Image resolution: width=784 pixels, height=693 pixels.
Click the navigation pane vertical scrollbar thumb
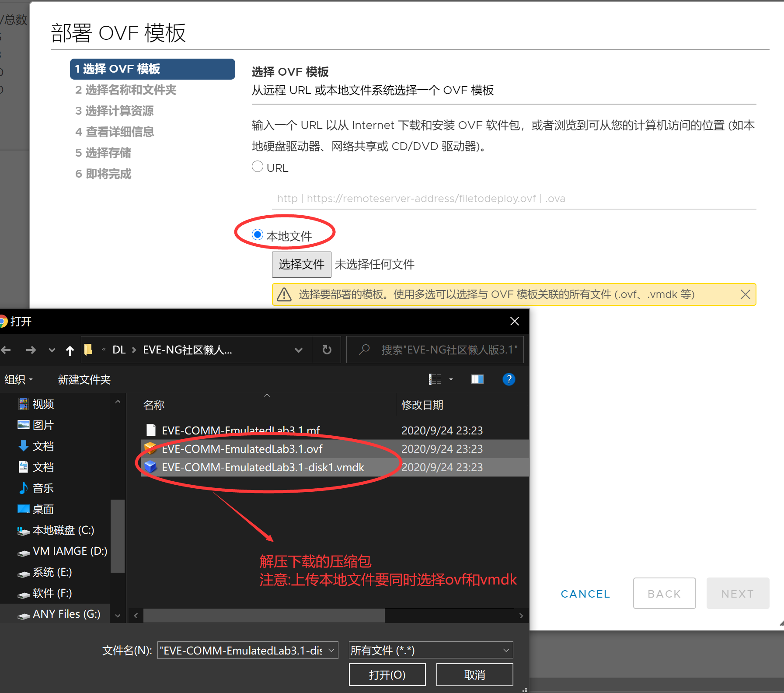click(117, 536)
